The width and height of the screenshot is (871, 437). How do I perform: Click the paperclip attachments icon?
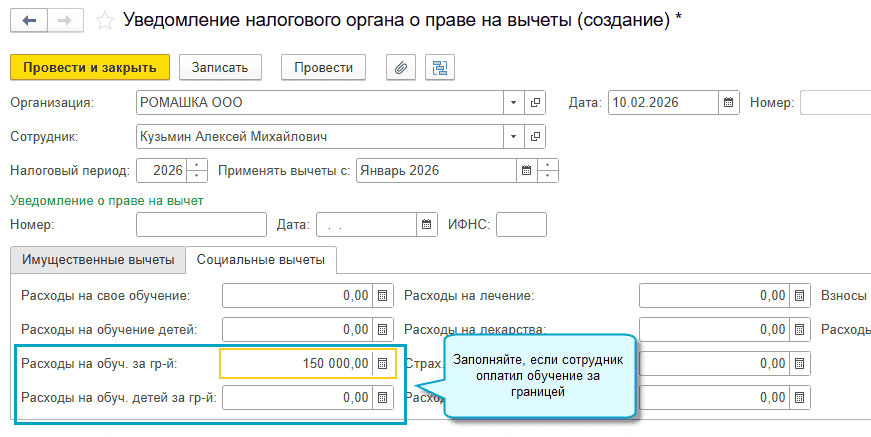click(400, 67)
